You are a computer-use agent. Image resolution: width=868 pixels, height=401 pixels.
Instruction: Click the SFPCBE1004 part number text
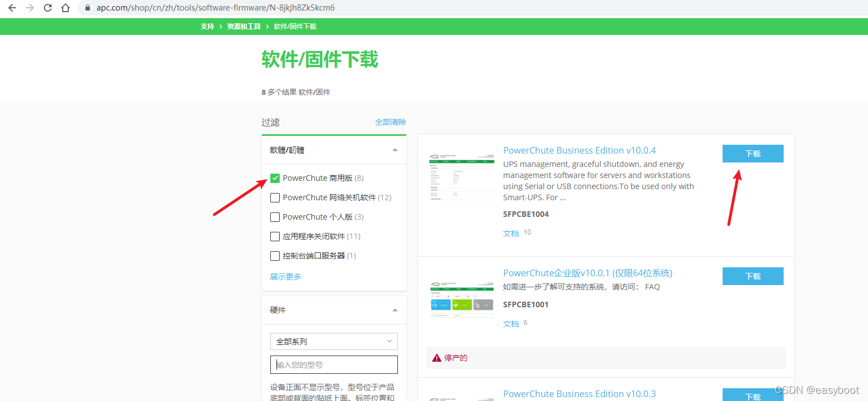pos(526,214)
